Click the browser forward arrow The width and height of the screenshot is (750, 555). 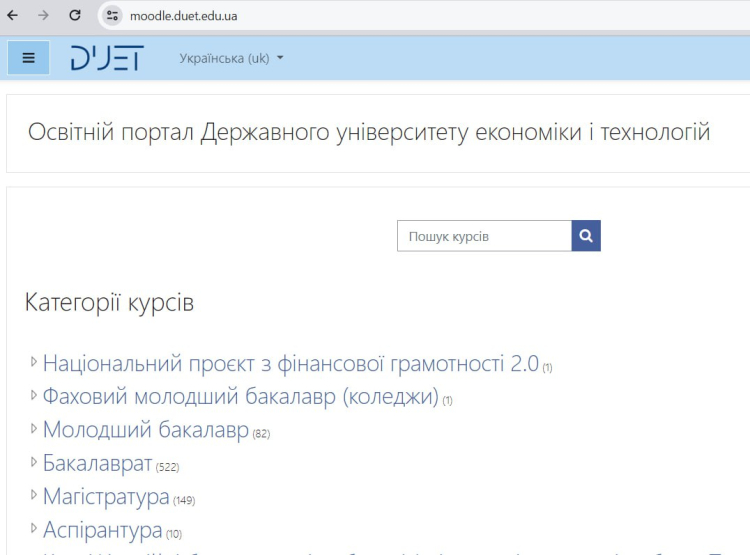coord(43,15)
